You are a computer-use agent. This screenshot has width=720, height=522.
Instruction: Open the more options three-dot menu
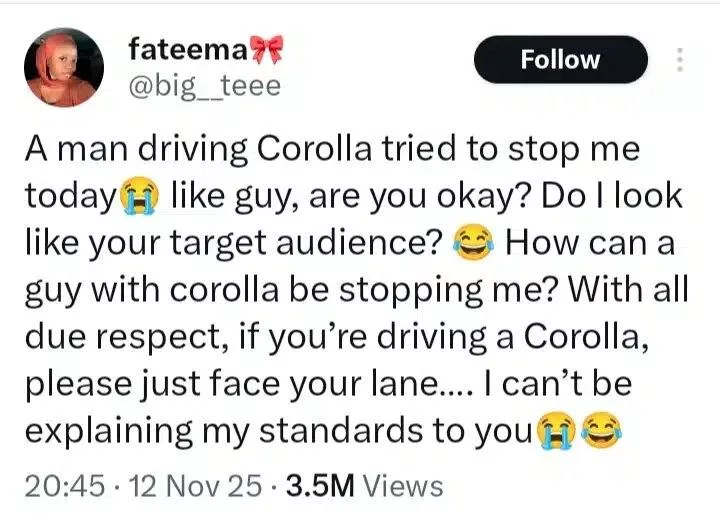pos(680,60)
